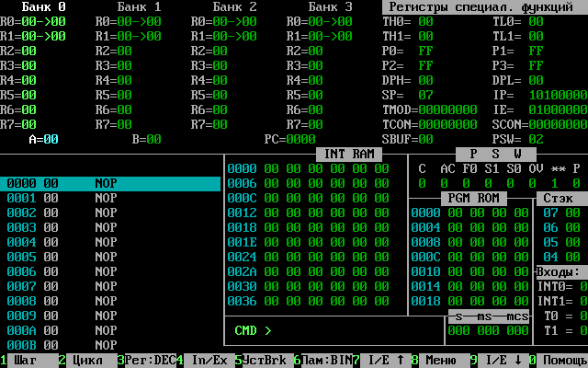588x368 pixels.
Task: Select the Банк 3 register bank header
Action: (x=330, y=6)
